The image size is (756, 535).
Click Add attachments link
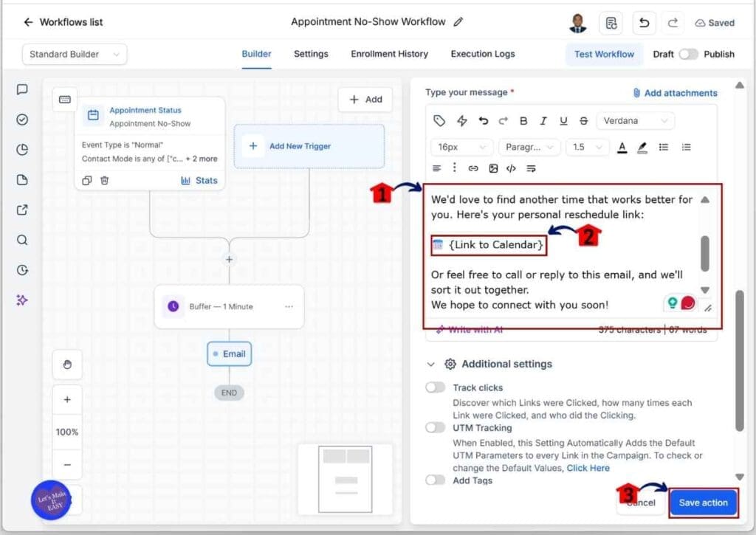(676, 93)
